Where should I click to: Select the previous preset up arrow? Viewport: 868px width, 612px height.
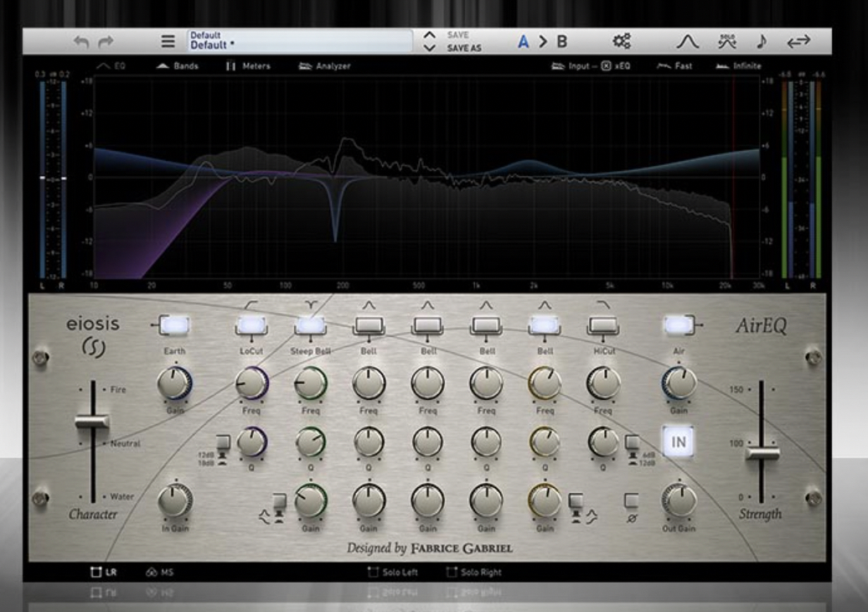[429, 35]
